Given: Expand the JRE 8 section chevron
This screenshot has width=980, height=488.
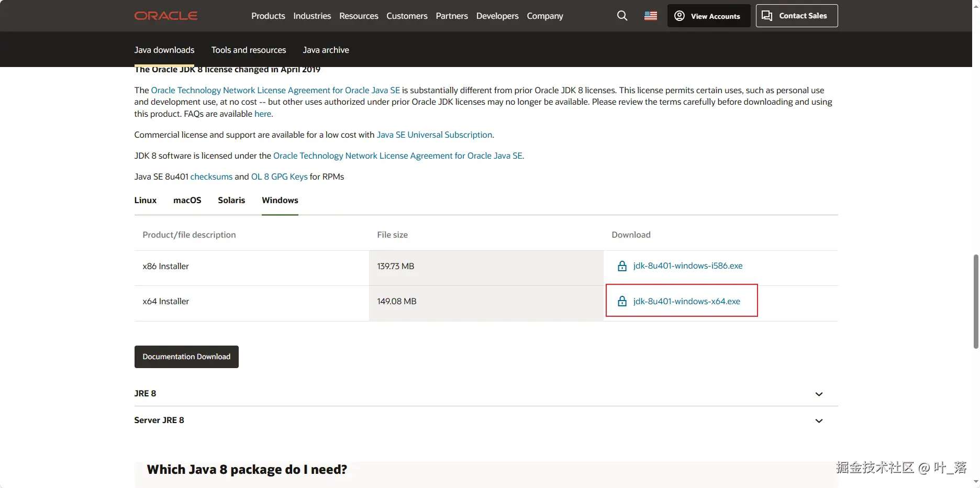Looking at the screenshot, I should pos(819,394).
